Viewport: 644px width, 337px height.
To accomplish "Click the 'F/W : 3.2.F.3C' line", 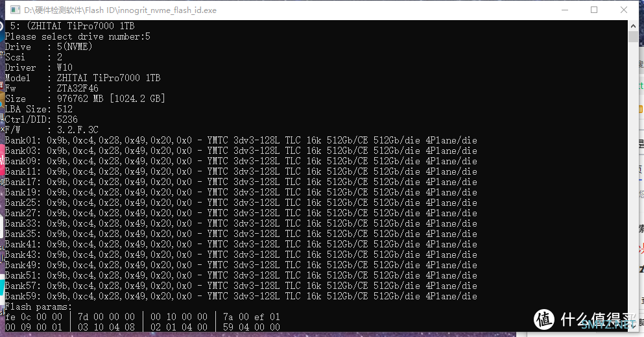I will 52,130.
